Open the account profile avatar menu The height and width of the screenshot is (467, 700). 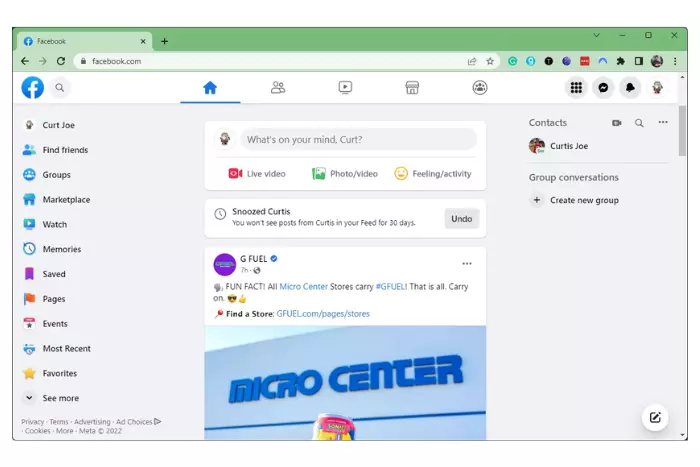click(657, 88)
